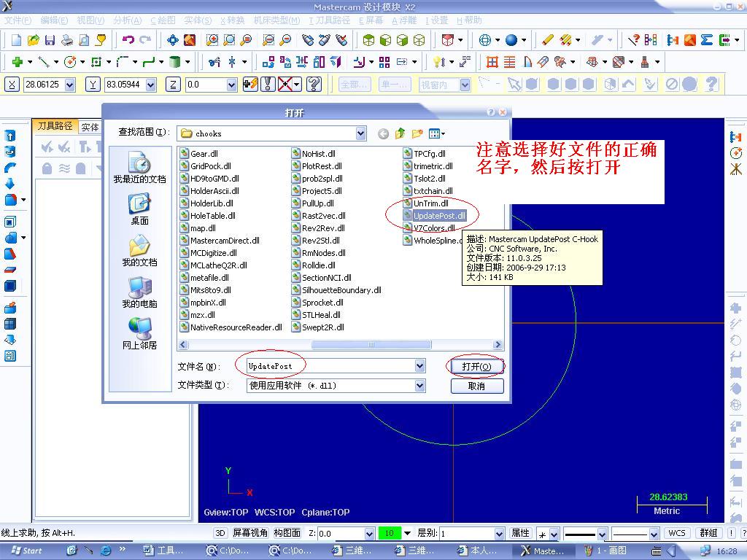
Task: Click the file name input field containing UpdatePost
Action: [x=330, y=366]
